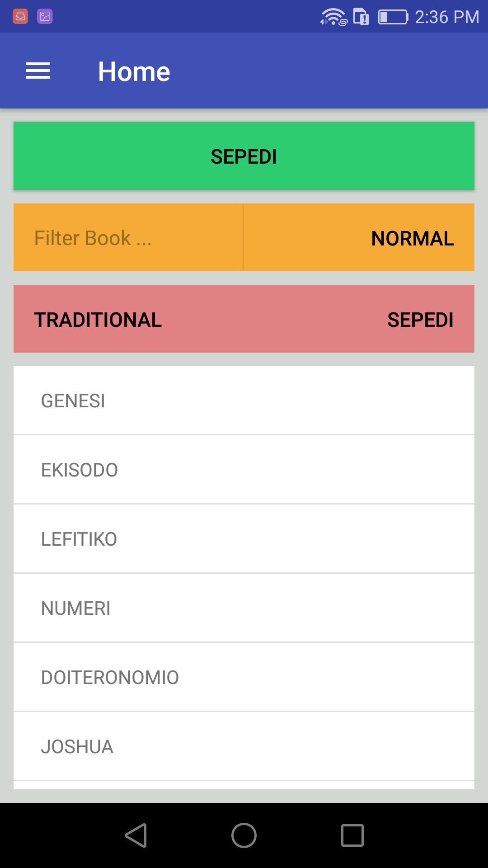Select the TRADITIONAL option
Screen dimensions: 488x868
(x=98, y=320)
